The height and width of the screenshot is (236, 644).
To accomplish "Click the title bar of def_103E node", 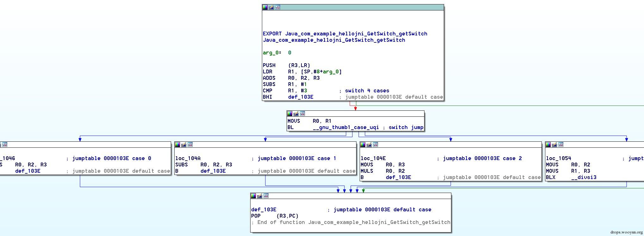I will click(x=351, y=196).
